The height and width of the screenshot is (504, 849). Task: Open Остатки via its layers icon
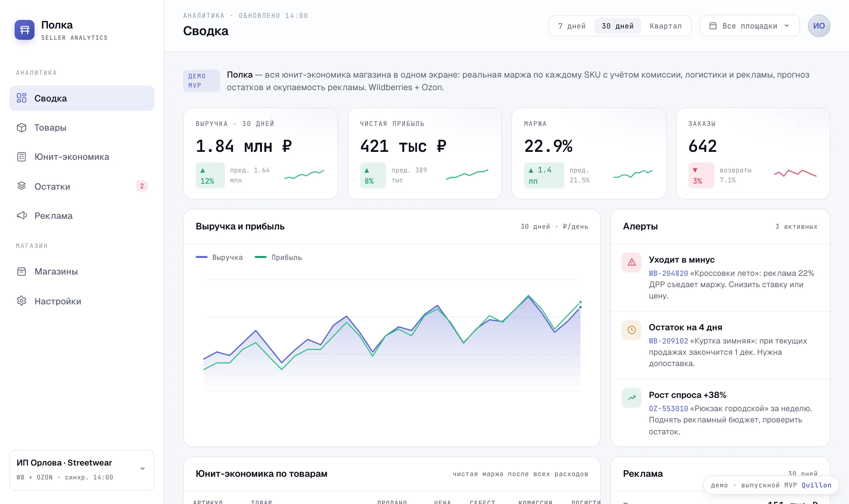tap(22, 186)
